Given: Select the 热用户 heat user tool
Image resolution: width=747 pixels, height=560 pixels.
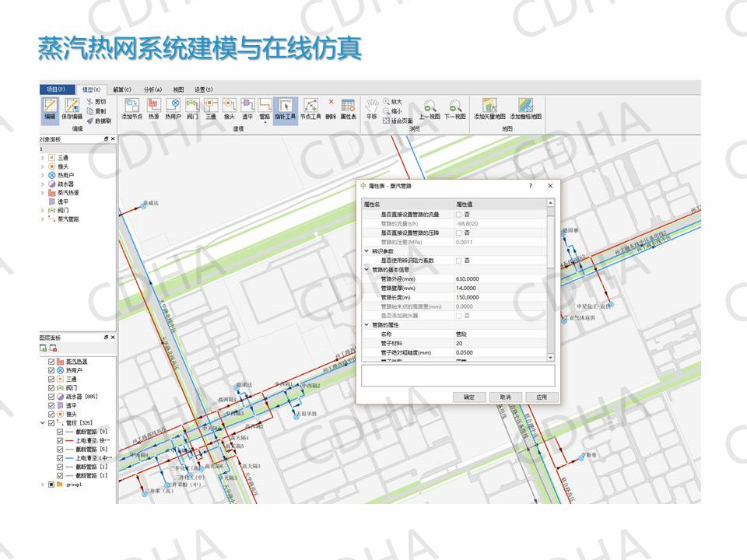Looking at the screenshot, I should (x=173, y=109).
